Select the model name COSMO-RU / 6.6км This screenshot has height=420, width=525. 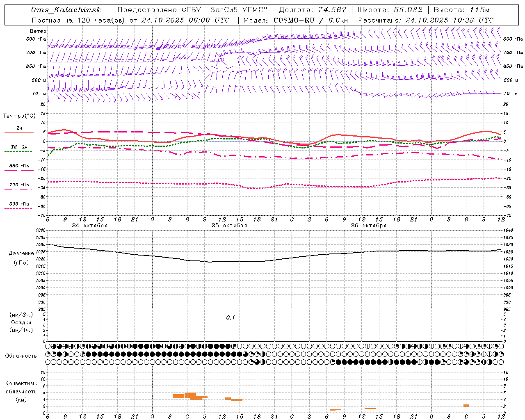[311, 20]
